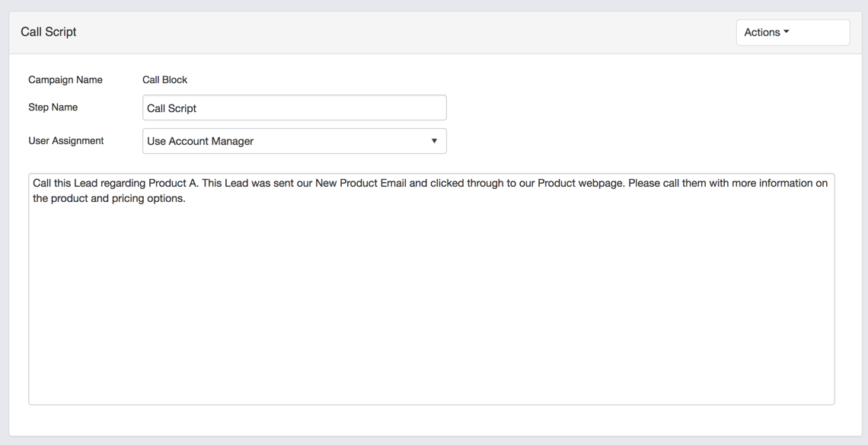
Task: Click inside the call script text area
Action: (431, 290)
